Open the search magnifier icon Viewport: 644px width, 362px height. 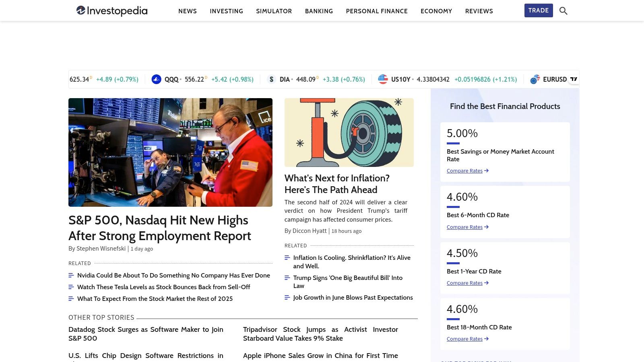(563, 11)
